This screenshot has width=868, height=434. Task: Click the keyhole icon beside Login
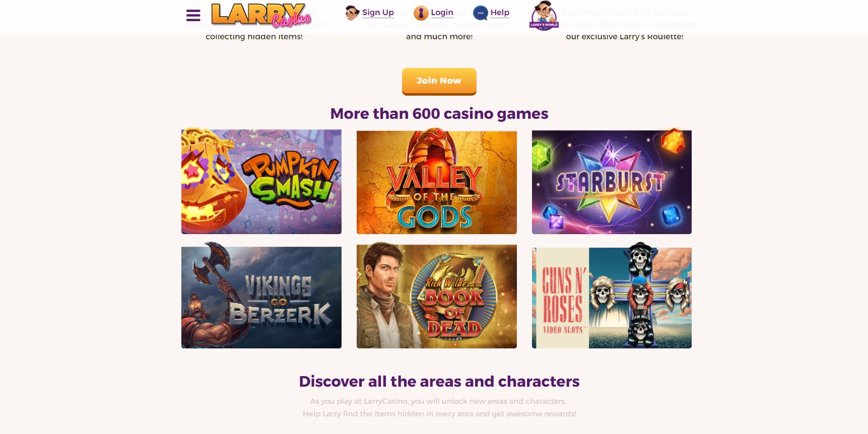click(421, 13)
